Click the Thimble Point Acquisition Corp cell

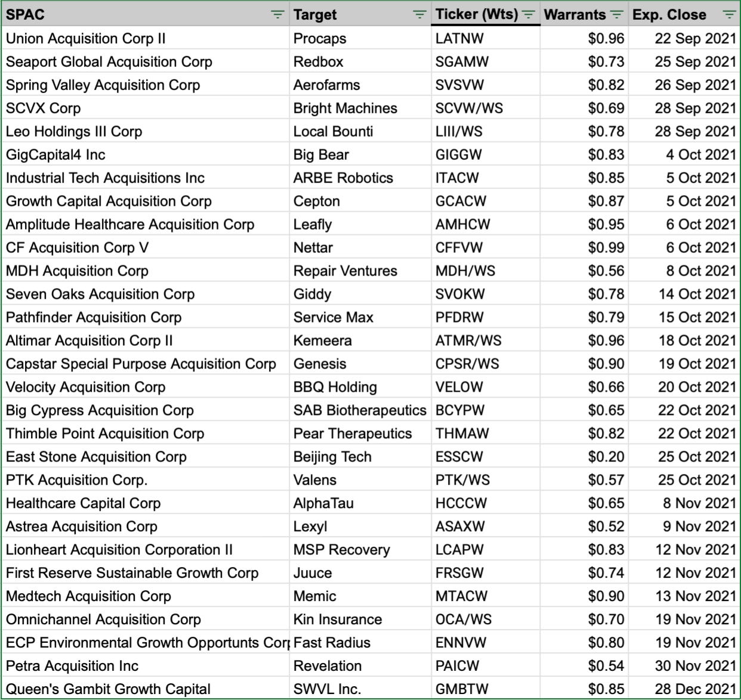[146, 434]
